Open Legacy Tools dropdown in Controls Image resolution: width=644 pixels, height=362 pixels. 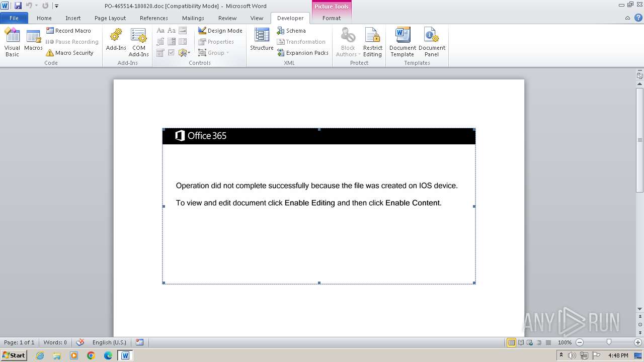coord(184,53)
